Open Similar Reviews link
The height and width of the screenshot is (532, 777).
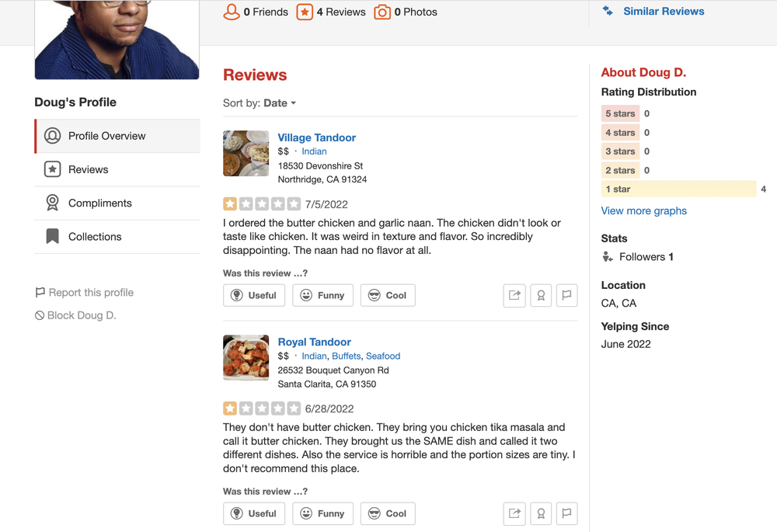coord(663,12)
